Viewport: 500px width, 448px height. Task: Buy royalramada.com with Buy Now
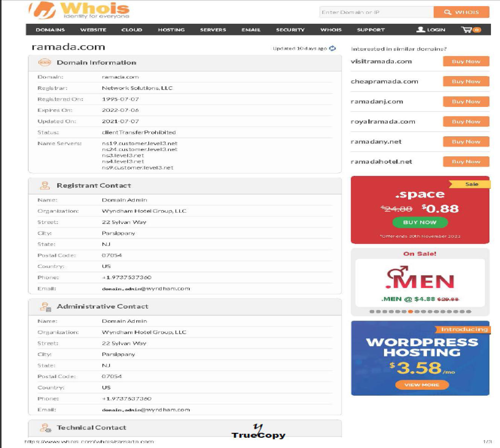[x=466, y=122]
